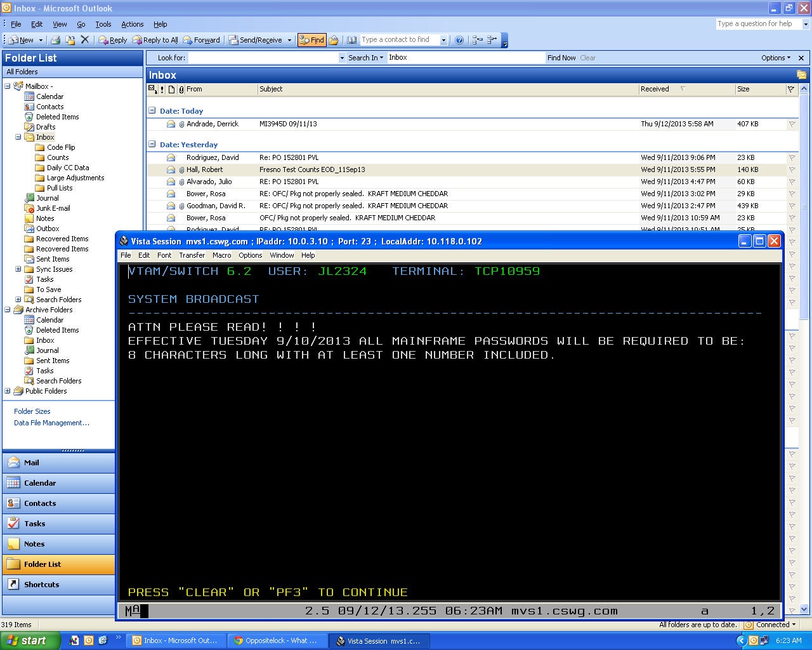Switch to the Contacts navigation pane
The width and height of the screenshot is (812, 650).
pyautogui.click(x=59, y=503)
